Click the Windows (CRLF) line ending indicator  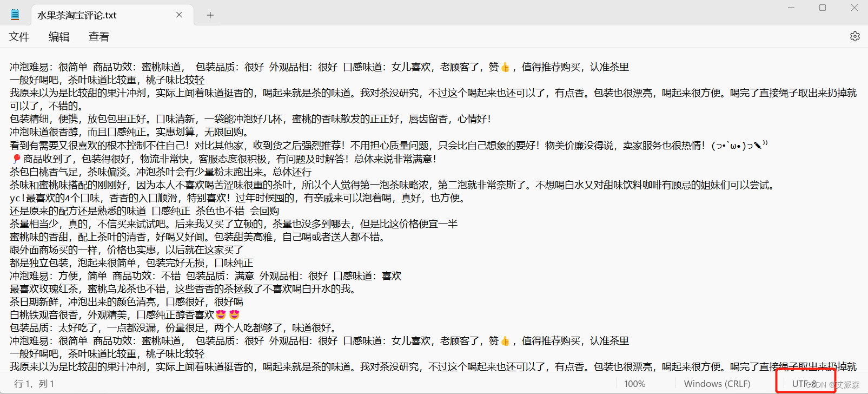click(x=717, y=384)
